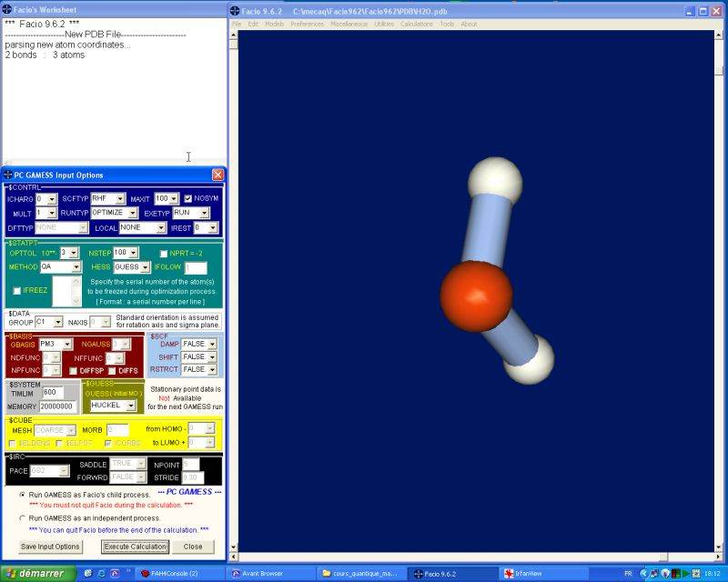Image resolution: width=728 pixels, height=582 pixels.
Task: Select Run GAMESS as Facio's child process
Action: (22, 495)
